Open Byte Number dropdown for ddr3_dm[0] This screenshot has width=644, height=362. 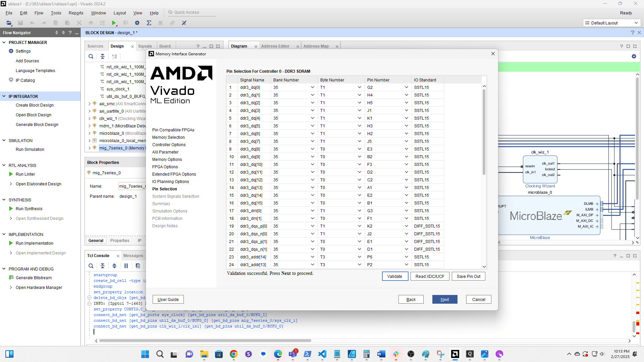point(359,211)
